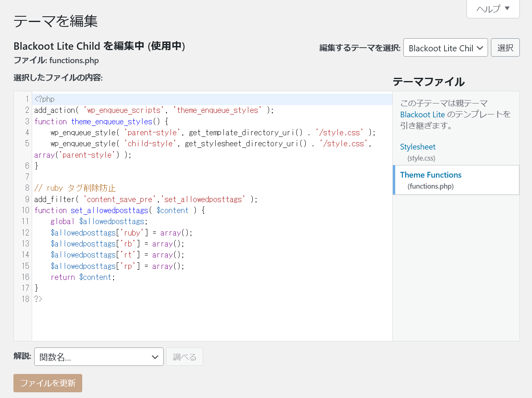
Task: Click line number 7 in gutter
Action: pyautogui.click(x=27, y=177)
